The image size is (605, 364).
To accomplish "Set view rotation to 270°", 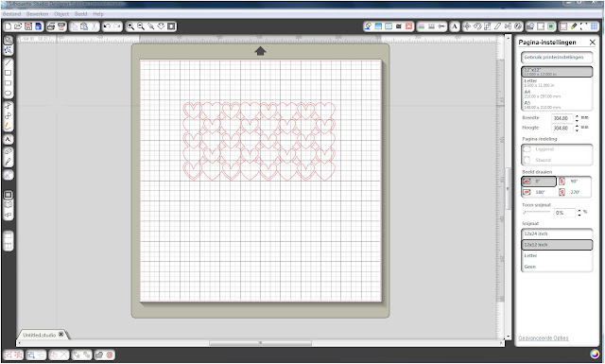I will click(574, 192).
